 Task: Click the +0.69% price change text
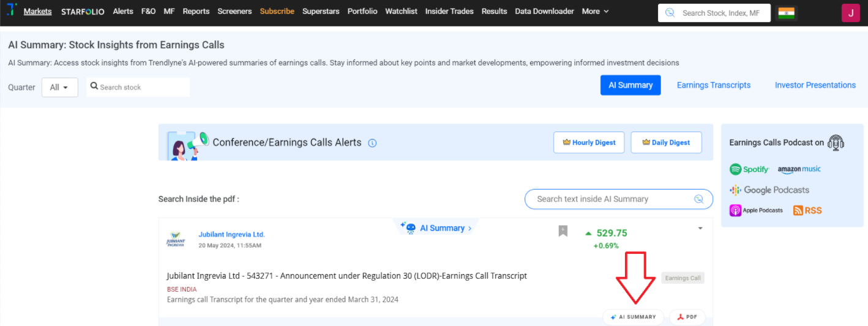(x=606, y=246)
